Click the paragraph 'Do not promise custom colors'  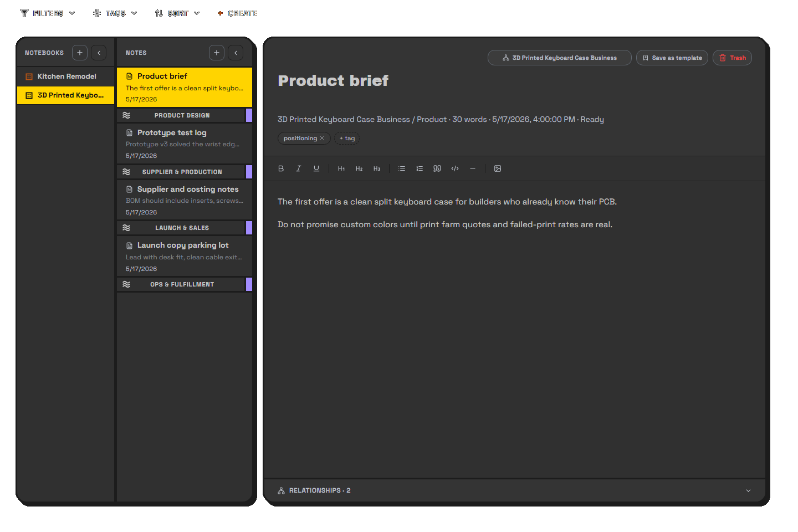[445, 224]
